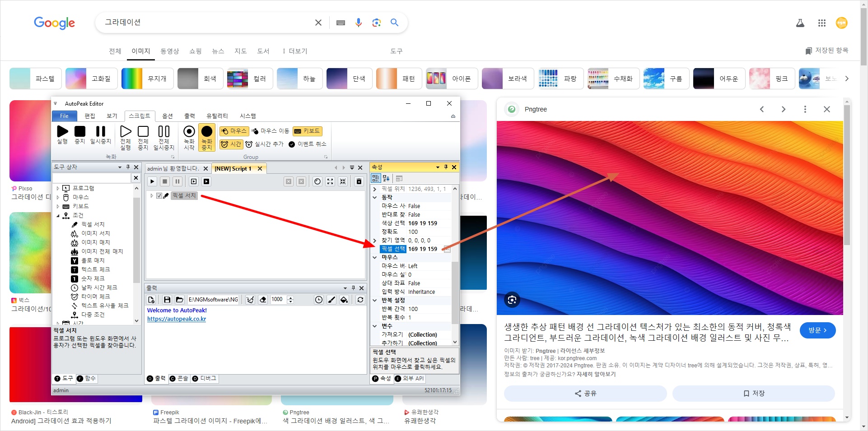Open the https://autopeak.co.kr link
Image resolution: width=868 pixels, height=431 pixels.
pyautogui.click(x=177, y=319)
